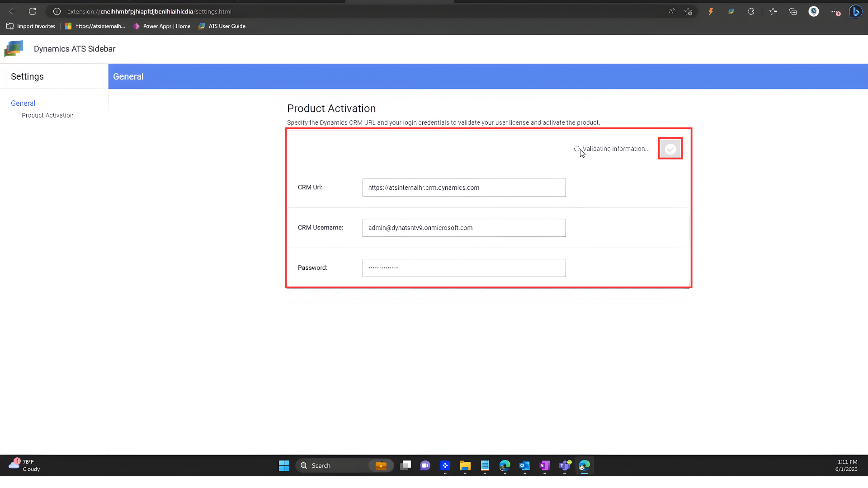Open Notepad from the taskbar
This screenshot has width=868, height=488.
485,465
